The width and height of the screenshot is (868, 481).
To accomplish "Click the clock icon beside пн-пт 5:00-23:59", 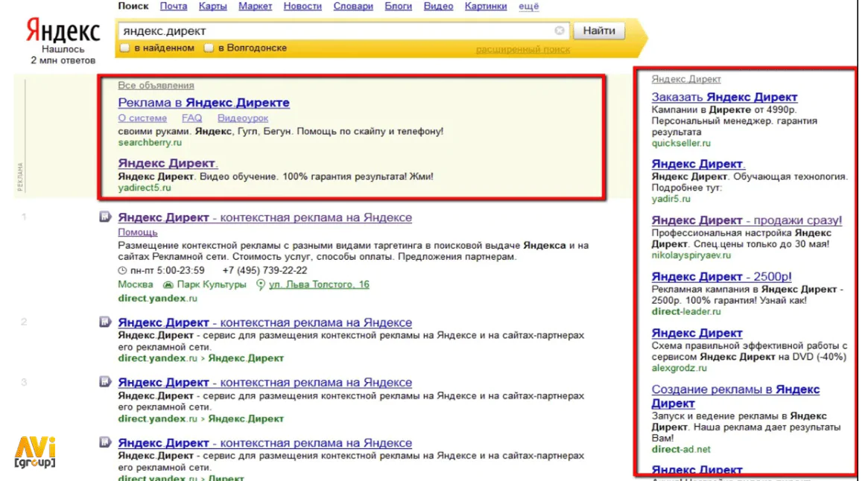I will 122,271.
